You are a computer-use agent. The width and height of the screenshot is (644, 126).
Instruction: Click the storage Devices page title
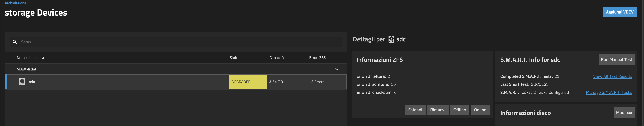coord(36,13)
